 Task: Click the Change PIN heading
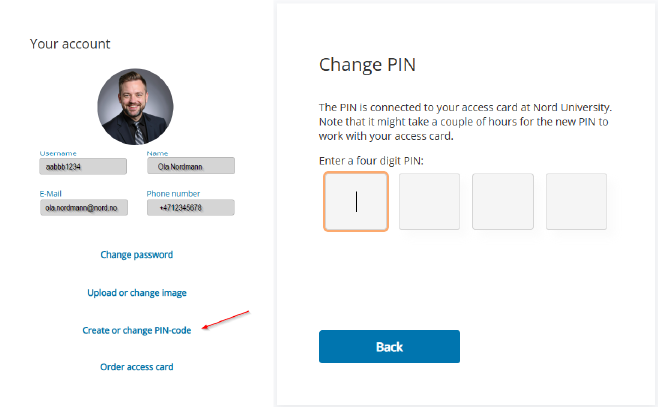(x=367, y=66)
